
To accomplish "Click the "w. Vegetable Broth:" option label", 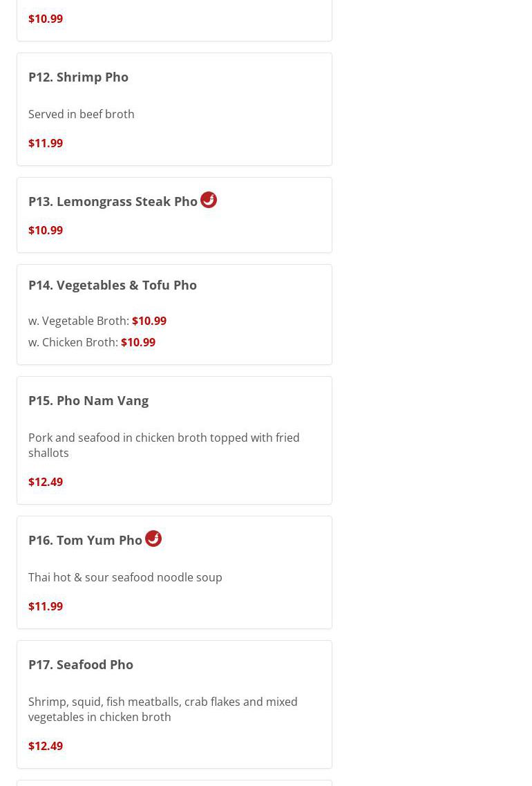I will pos(78,321).
